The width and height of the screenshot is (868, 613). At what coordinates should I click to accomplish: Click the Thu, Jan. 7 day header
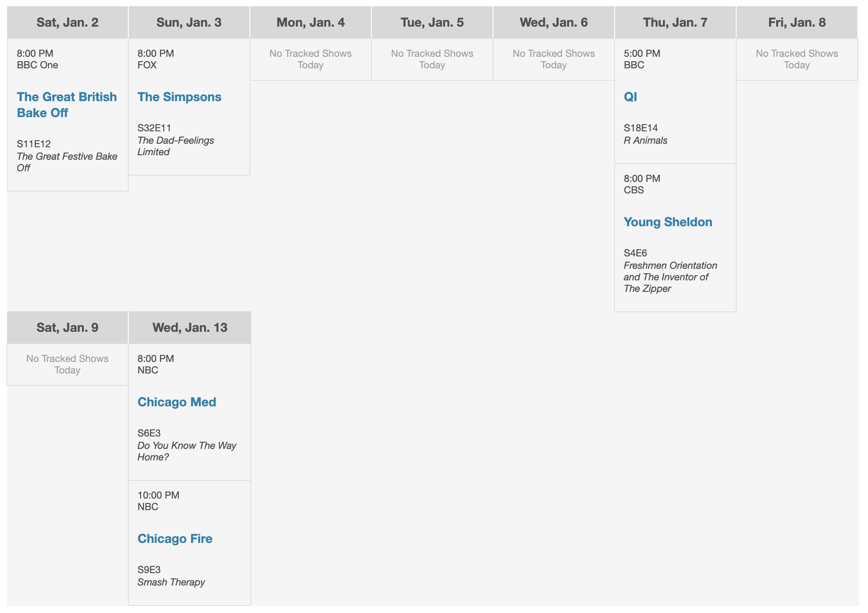coord(675,22)
